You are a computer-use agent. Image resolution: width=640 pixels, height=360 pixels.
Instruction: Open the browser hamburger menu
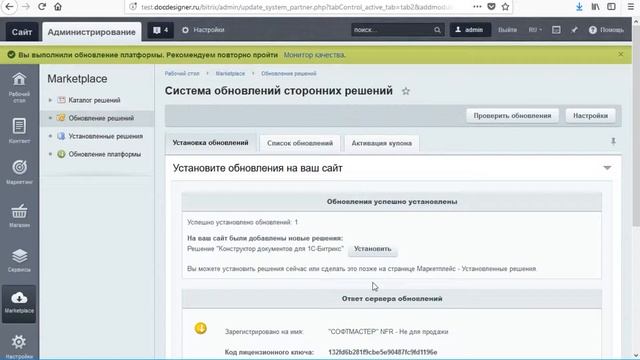[x=631, y=7]
